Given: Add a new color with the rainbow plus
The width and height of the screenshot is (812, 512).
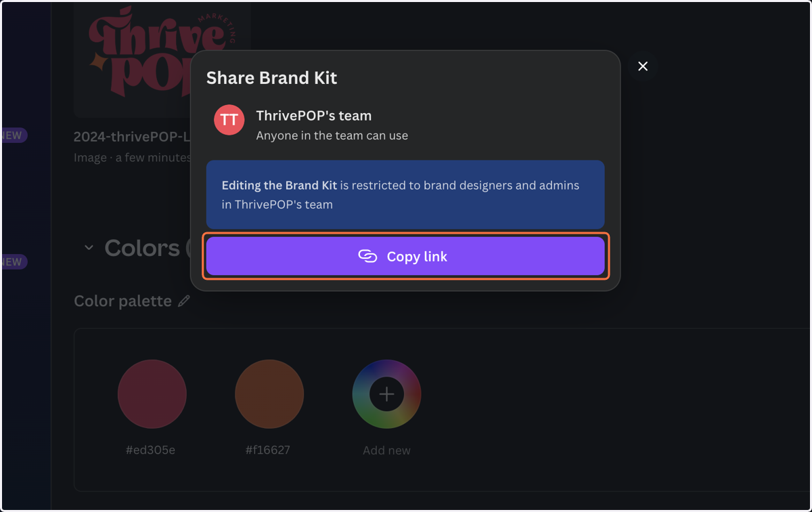Looking at the screenshot, I should [386, 394].
